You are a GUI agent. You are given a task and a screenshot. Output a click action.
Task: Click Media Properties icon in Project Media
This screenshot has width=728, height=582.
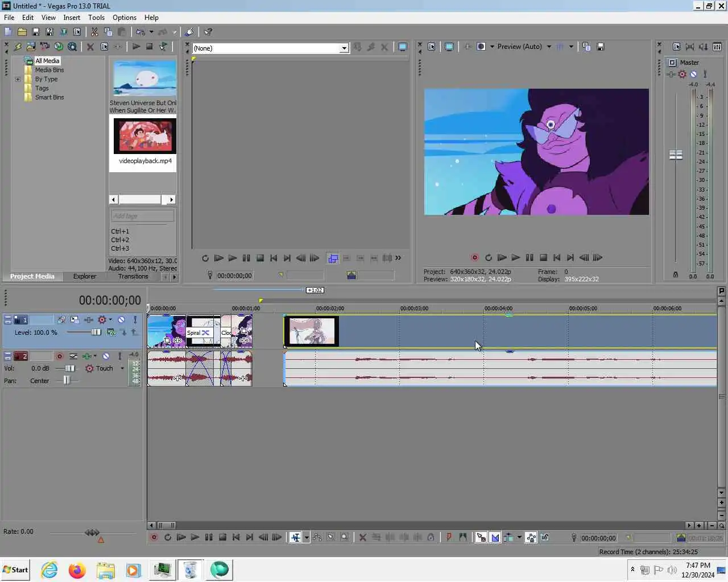coord(104,47)
